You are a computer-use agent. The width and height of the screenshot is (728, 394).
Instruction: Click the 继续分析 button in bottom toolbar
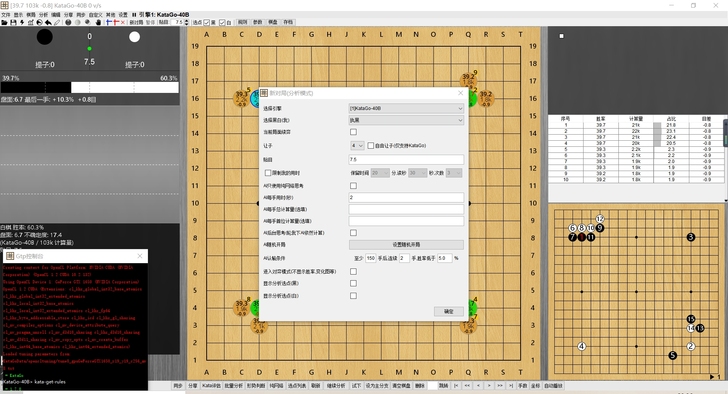point(336,386)
